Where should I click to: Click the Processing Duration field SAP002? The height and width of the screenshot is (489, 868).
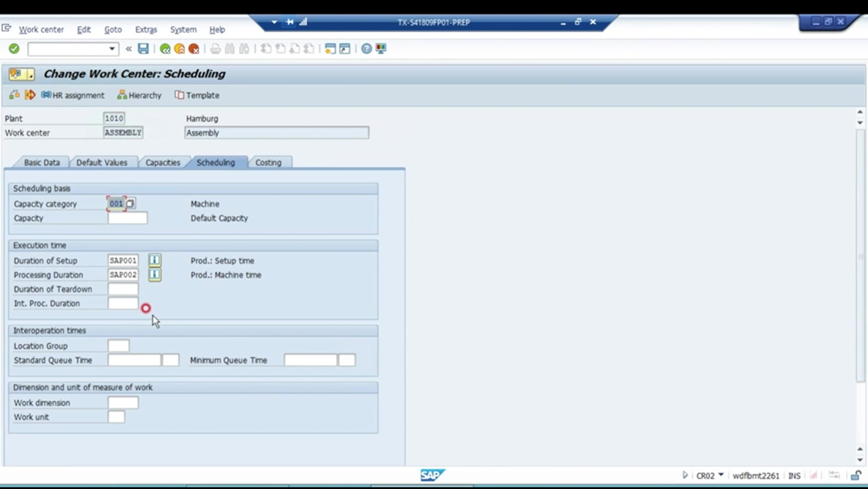(x=123, y=275)
